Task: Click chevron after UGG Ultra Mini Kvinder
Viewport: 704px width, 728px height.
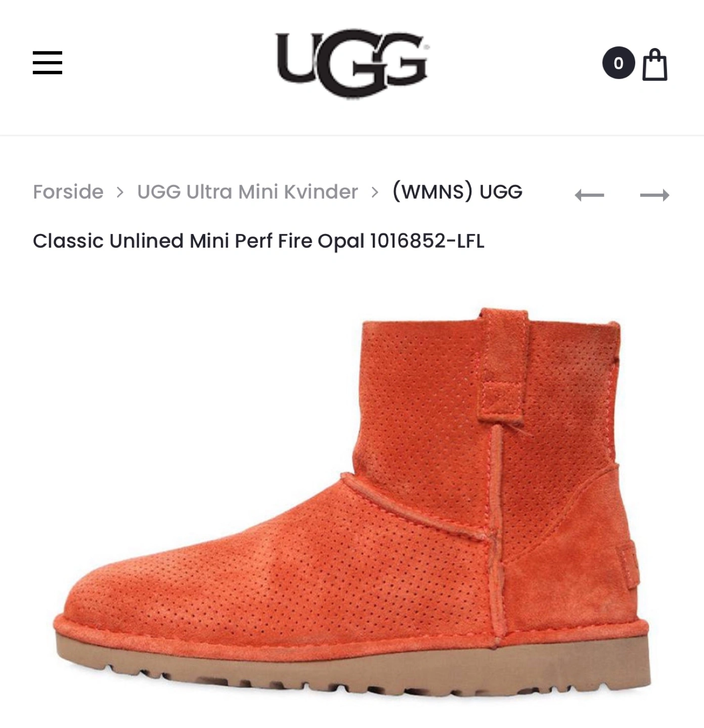Action: (375, 192)
